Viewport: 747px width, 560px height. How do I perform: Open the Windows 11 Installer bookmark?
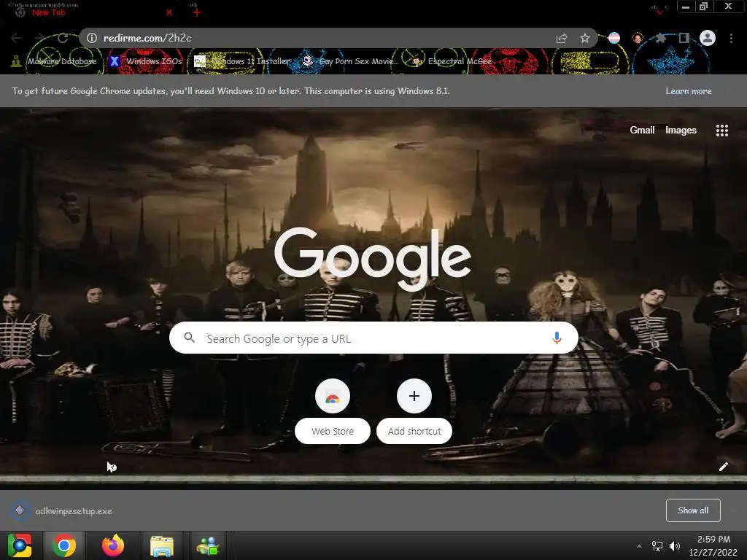[242, 61]
